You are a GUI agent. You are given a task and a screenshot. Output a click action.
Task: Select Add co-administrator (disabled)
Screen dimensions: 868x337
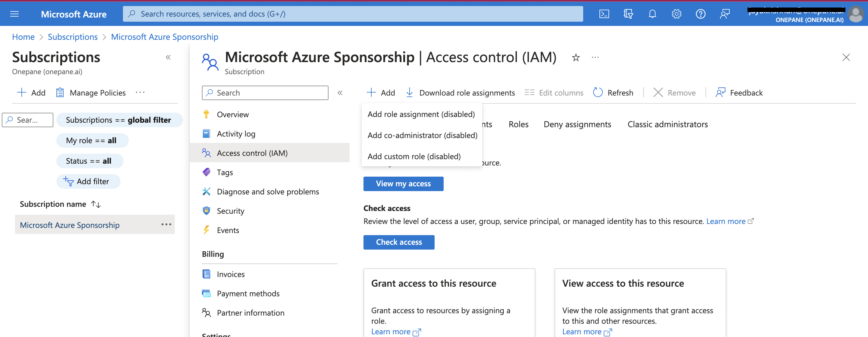(422, 135)
